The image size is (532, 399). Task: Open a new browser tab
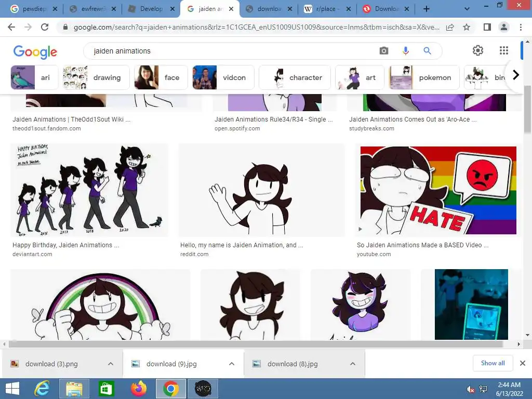(427, 9)
